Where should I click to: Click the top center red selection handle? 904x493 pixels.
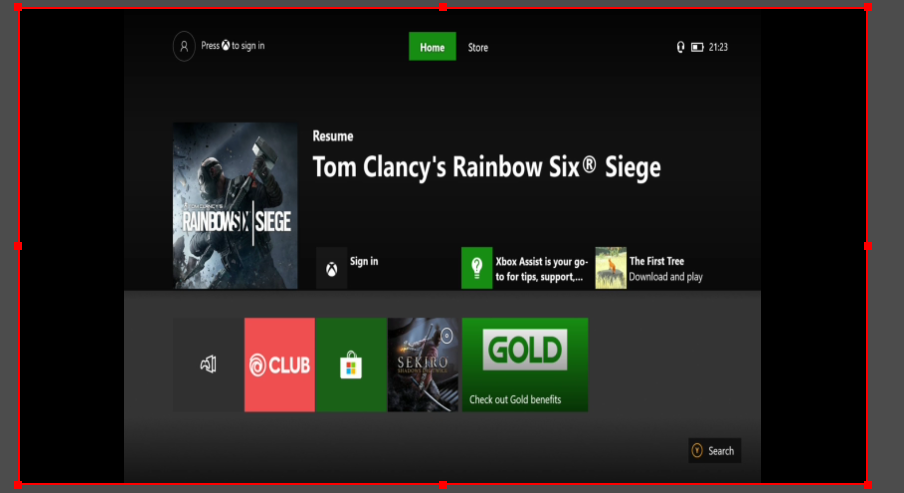(443, 7)
